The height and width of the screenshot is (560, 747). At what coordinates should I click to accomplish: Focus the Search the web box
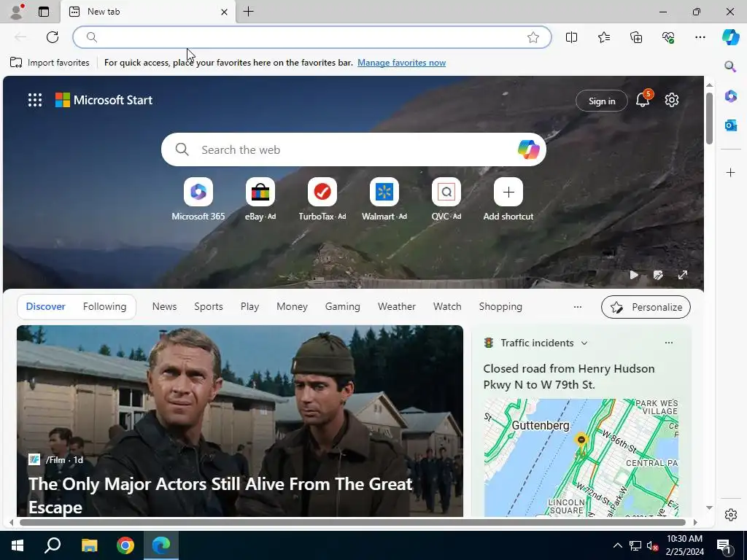click(x=354, y=150)
